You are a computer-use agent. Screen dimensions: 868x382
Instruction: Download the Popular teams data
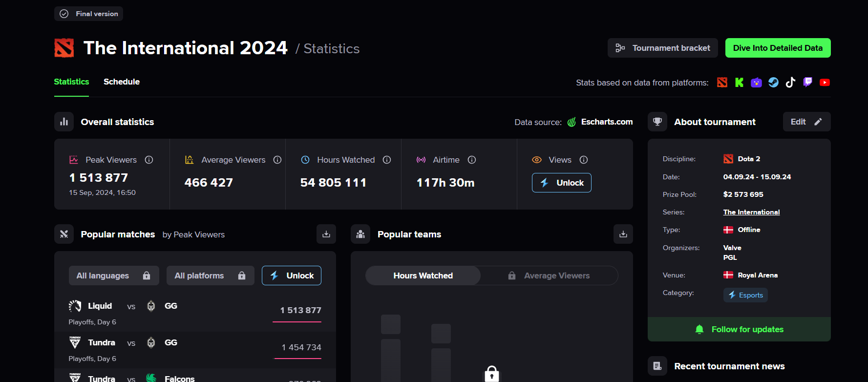coord(623,234)
